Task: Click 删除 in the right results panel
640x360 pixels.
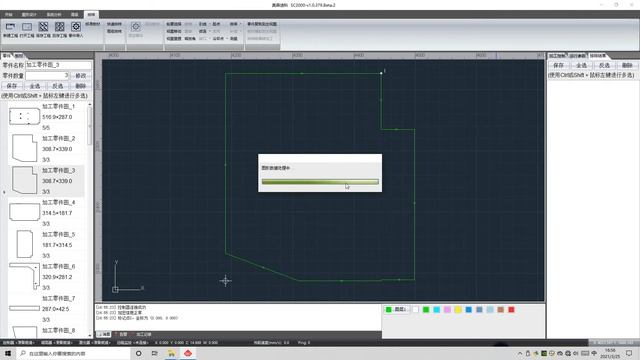Action: click(627, 65)
